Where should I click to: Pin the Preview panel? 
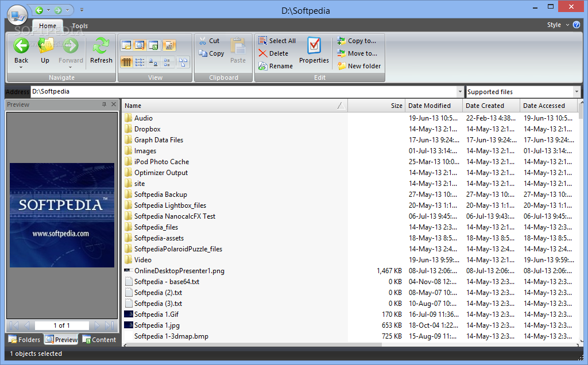tap(105, 104)
